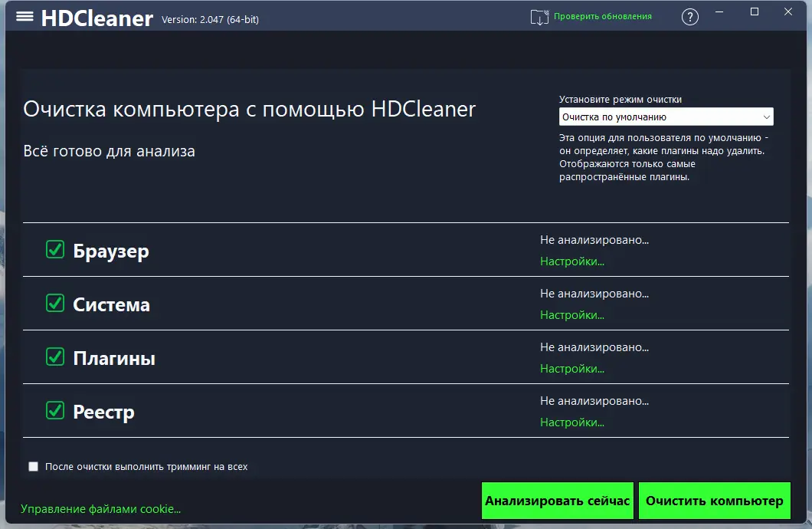The height and width of the screenshot is (529, 812).
Task: Click the update download icon
Action: coord(539,17)
